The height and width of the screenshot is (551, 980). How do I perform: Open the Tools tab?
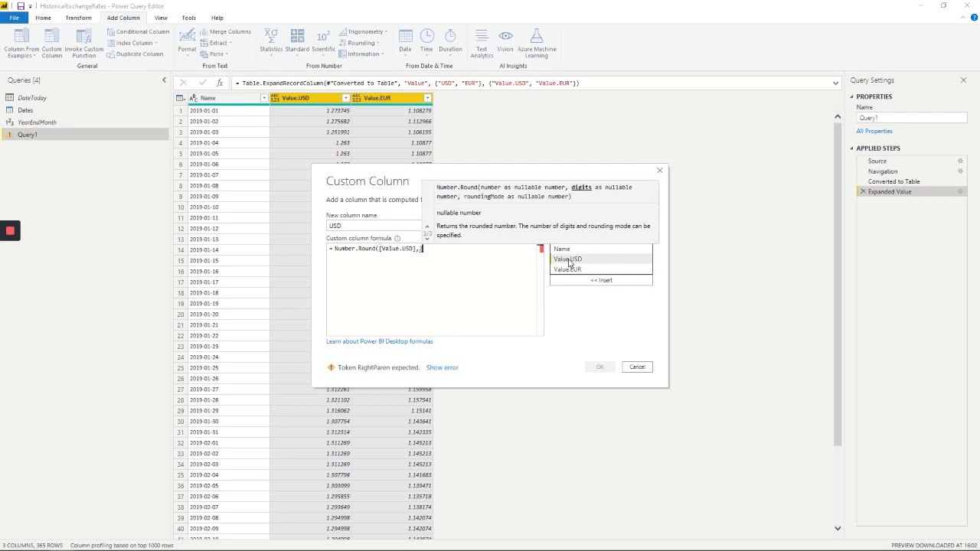188,18
